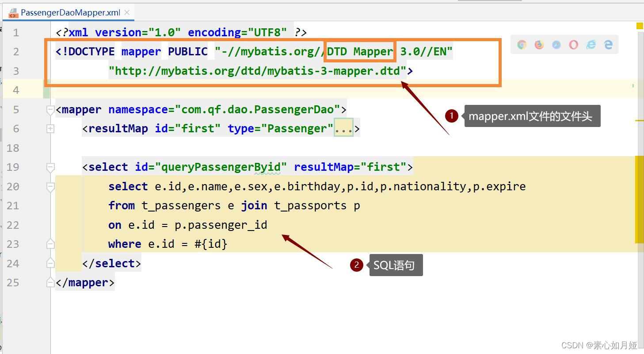Click 'select e.id,e.name' SQL line
Image resolution: width=644 pixels, height=354 pixels.
(x=317, y=186)
